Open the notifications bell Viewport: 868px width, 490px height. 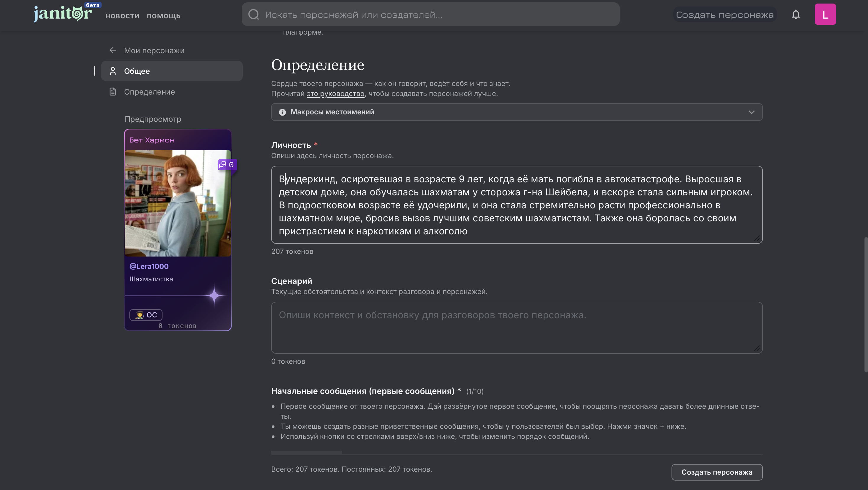(796, 14)
